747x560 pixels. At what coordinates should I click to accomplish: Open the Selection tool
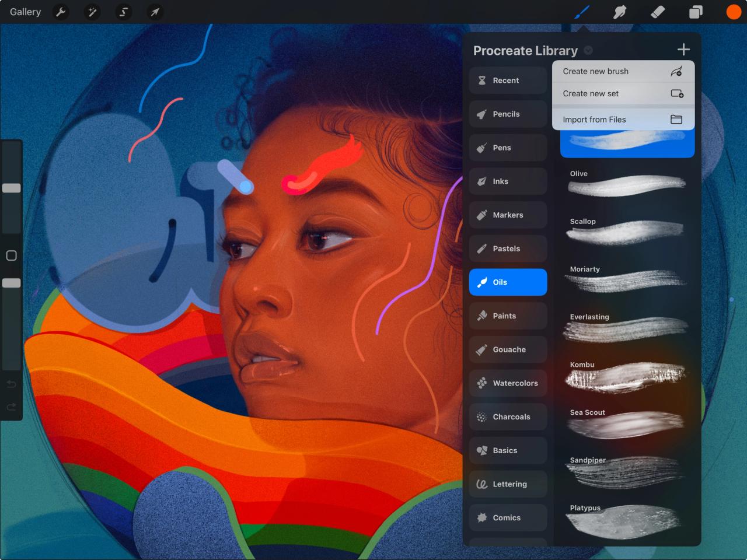coord(123,12)
